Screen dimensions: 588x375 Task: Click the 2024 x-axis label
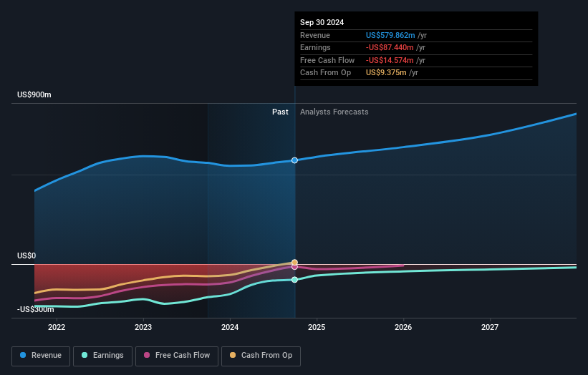pyautogui.click(x=230, y=328)
